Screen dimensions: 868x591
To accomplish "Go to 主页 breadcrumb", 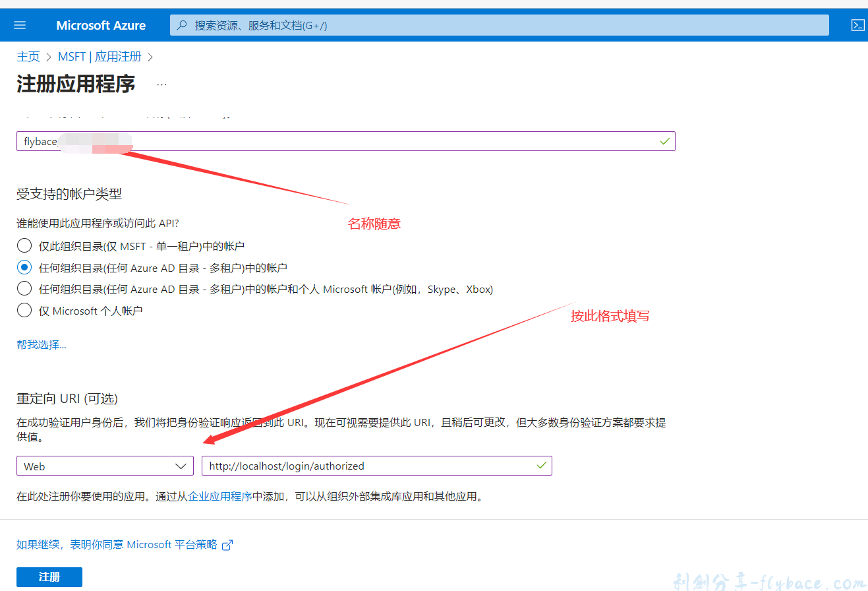I will tap(28, 57).
